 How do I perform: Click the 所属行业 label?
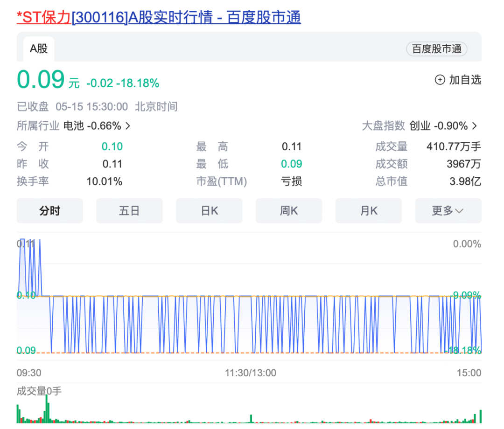38,126
